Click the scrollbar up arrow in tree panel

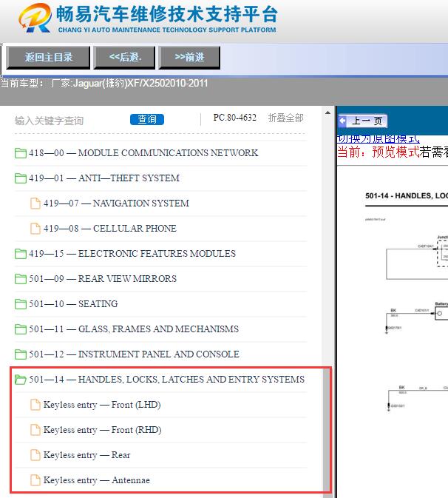pyautogui.click(x=327, y=112)
